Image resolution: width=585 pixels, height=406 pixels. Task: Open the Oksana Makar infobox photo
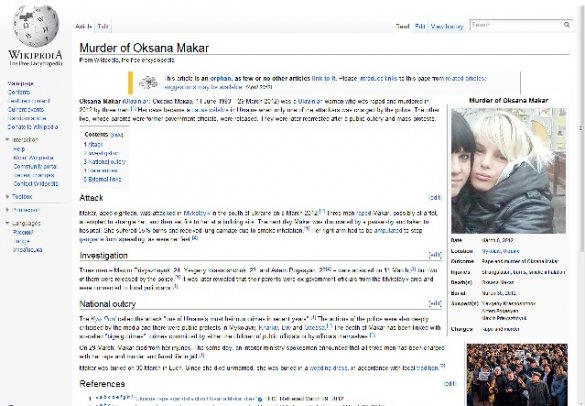(x=508, y=171)
